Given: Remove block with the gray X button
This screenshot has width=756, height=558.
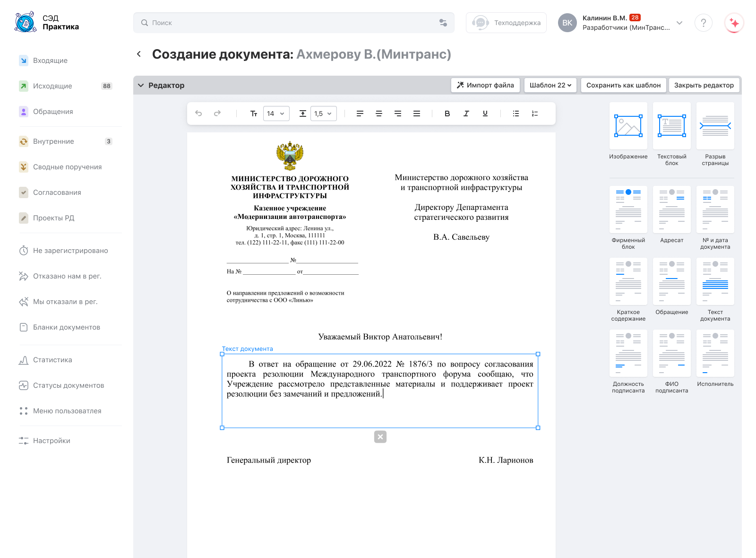Looking at the screenshot, I should pos(380,436).
